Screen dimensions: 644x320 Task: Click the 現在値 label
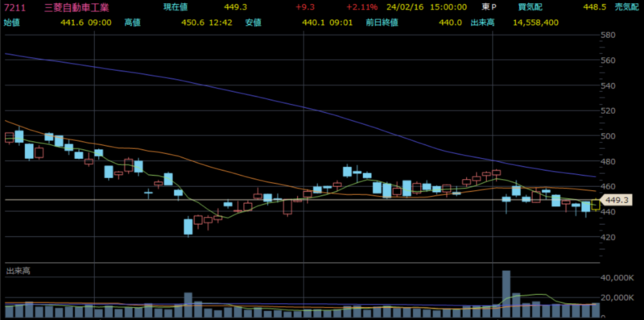pos(172,7)
